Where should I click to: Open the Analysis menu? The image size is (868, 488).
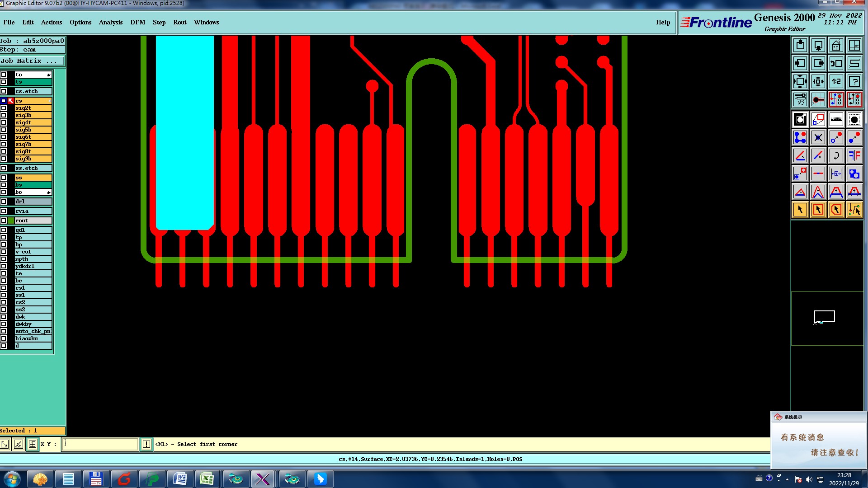(x=110, y=22)
